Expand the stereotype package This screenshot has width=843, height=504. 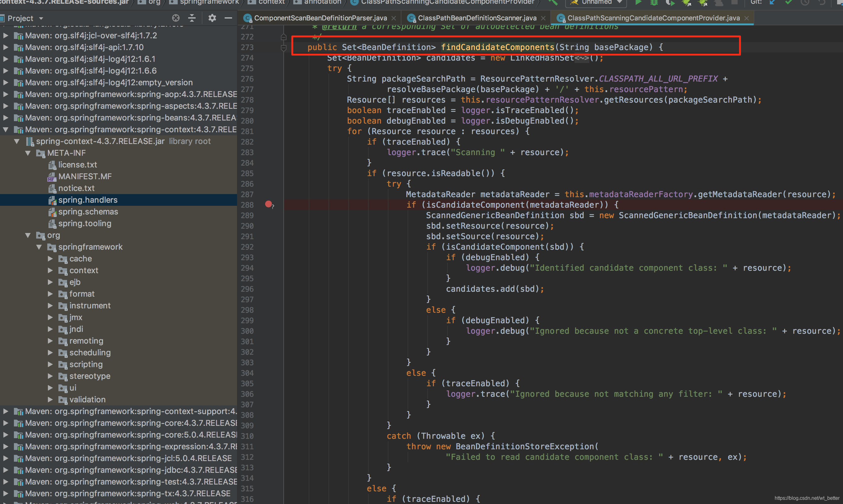coord(50,376)
